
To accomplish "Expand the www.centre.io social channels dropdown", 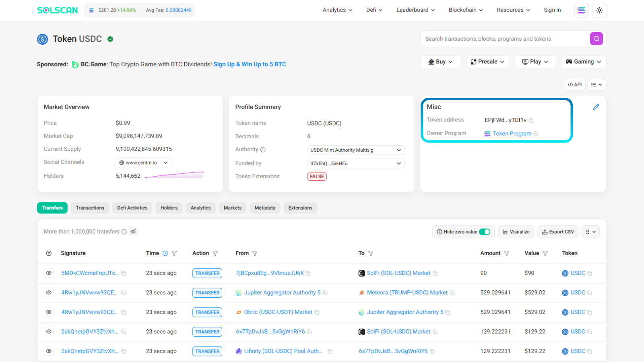I will [144, 162].
